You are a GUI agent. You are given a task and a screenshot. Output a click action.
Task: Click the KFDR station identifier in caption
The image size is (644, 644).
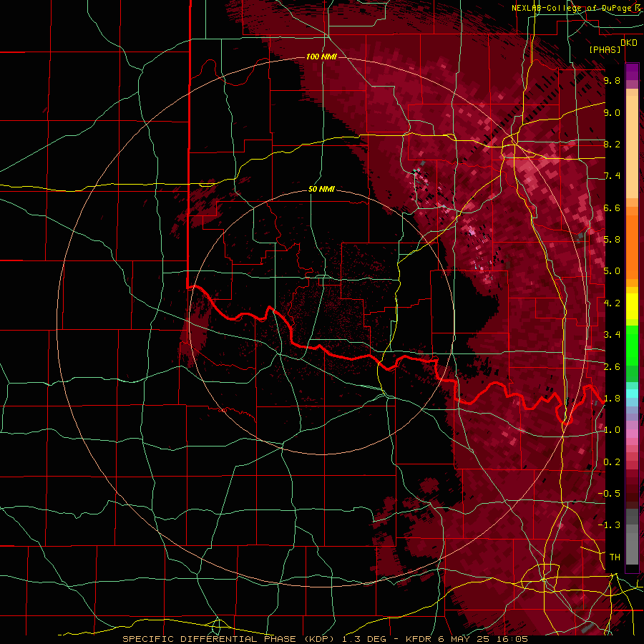click(x=417, y=639)
